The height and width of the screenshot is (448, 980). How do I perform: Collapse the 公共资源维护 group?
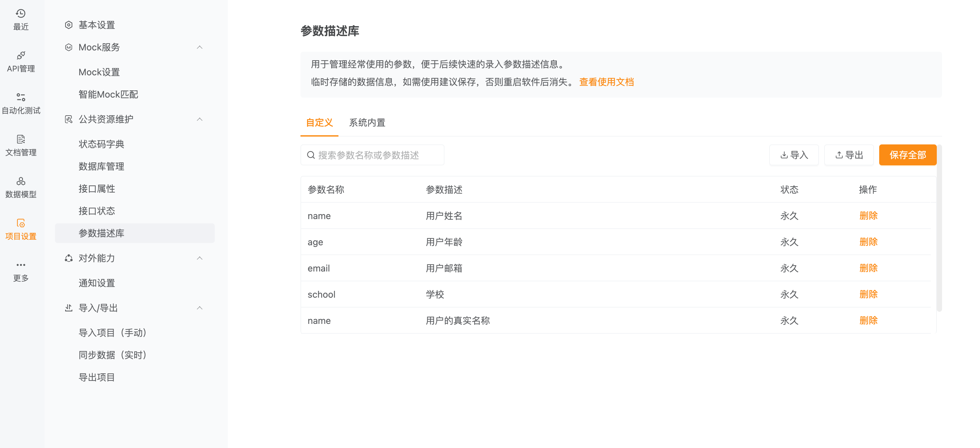click(x=200, y=119)
